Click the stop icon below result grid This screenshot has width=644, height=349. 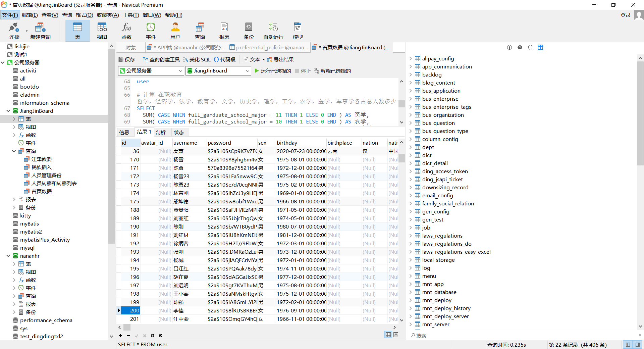161,336
